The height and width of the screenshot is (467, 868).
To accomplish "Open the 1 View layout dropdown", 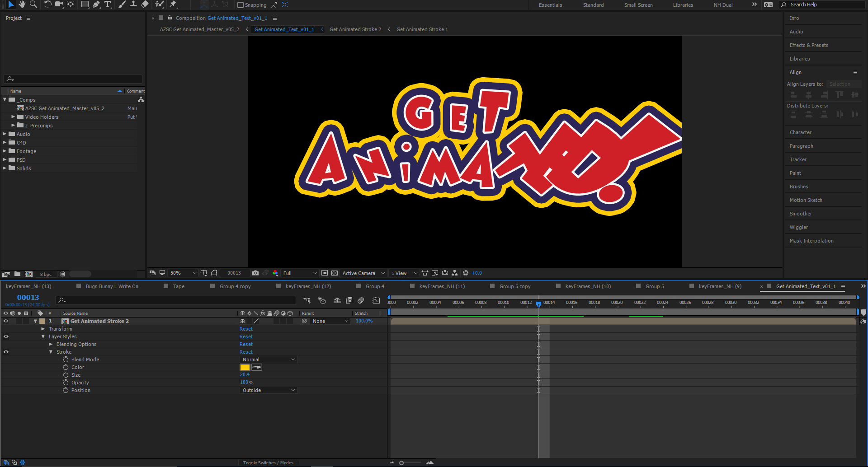I will pos(404,273).
